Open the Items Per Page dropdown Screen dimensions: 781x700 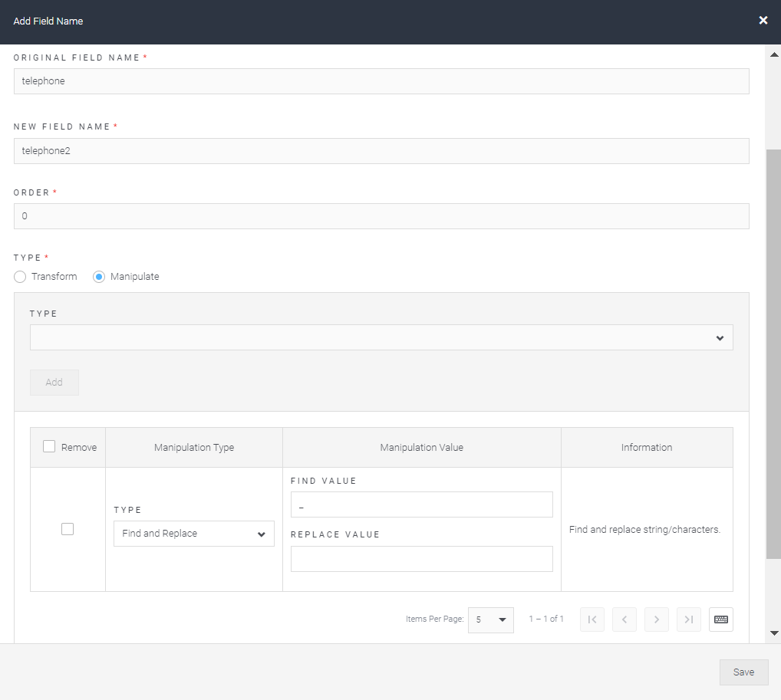(x=490, y=619)
